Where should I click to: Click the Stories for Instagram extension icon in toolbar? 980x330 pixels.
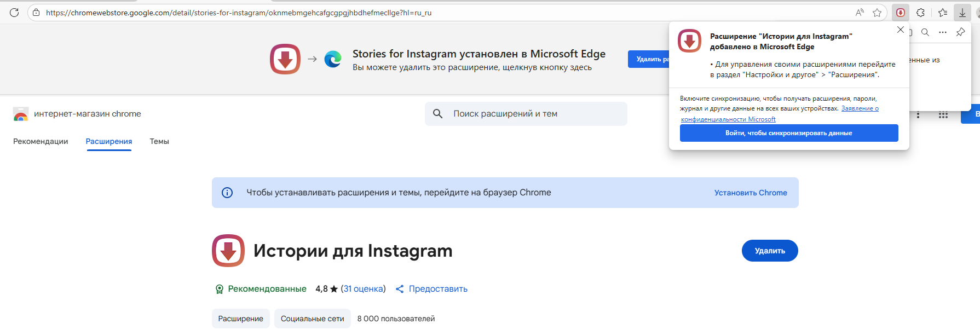click(900, 12)
